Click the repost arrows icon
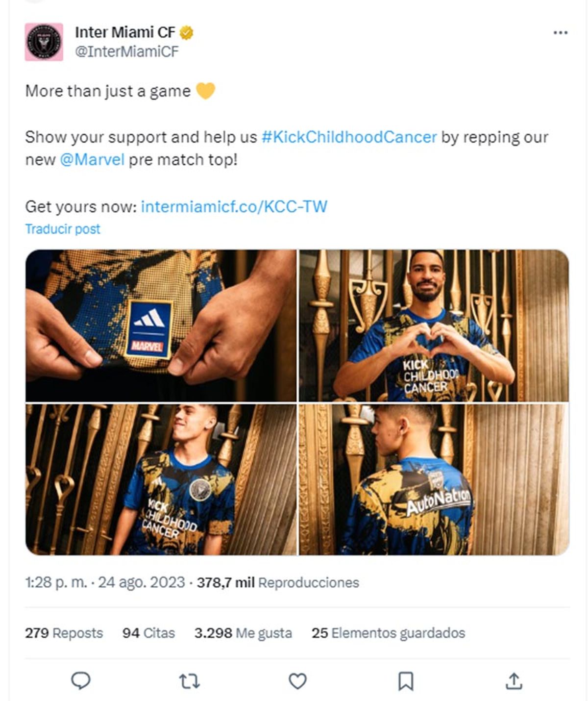The image size is (588, 701). pos(189,680)
